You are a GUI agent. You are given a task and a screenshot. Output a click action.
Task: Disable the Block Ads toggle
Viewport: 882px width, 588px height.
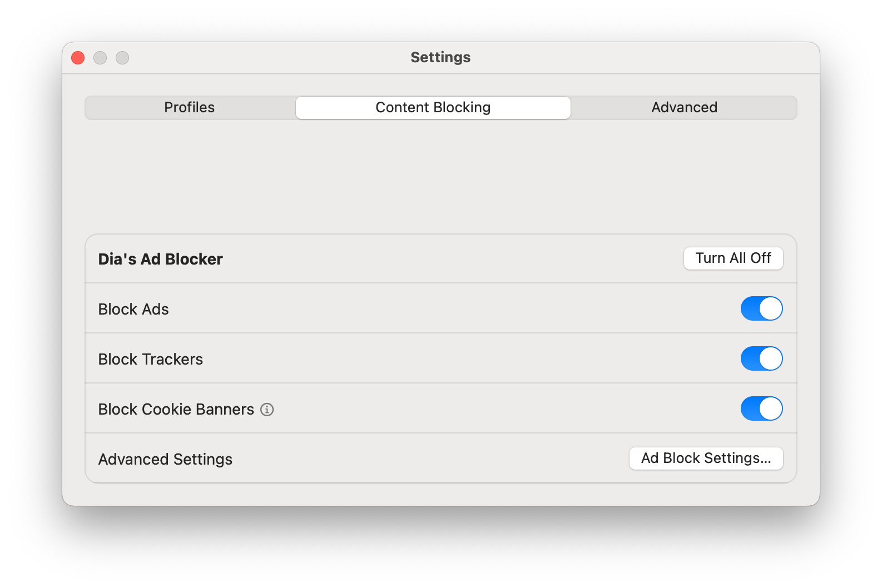[761, 308]
